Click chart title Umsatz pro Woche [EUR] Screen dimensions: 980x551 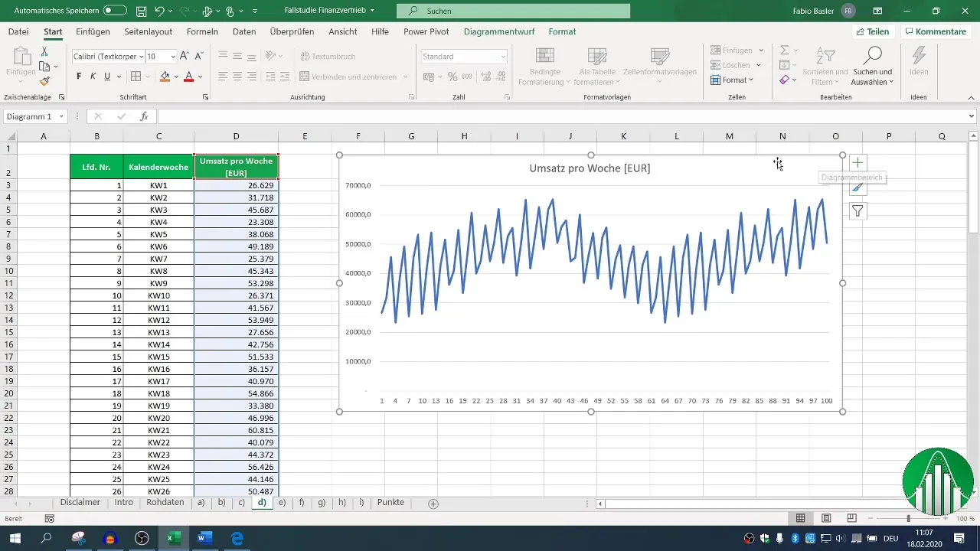click(x=590, y=168)
